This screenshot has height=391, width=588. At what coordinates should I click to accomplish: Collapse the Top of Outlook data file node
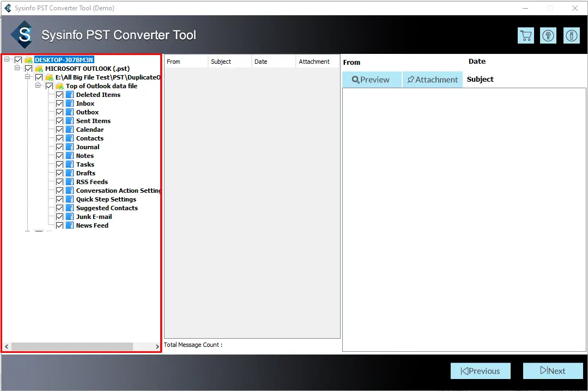[x=38, y=86]
